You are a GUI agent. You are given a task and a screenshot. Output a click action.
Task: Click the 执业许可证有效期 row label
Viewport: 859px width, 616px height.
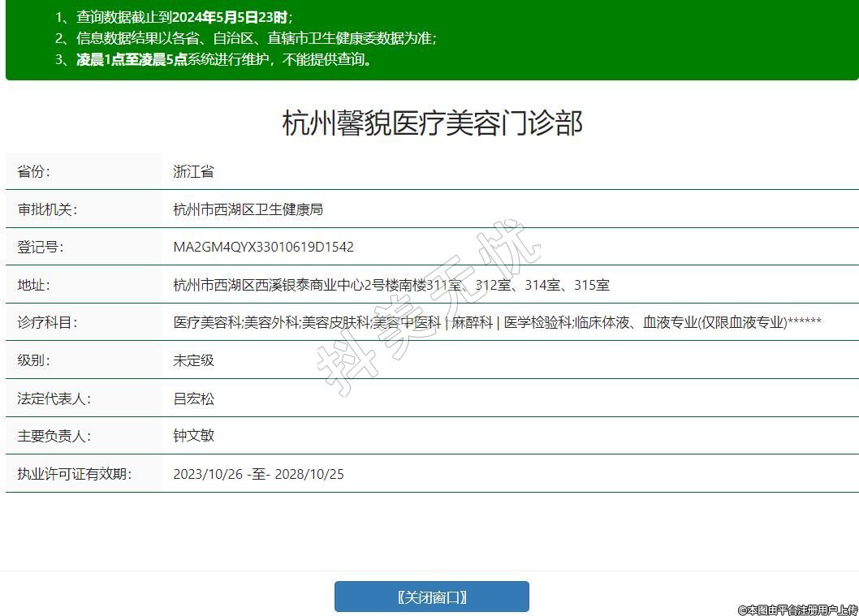pos(74,474)
